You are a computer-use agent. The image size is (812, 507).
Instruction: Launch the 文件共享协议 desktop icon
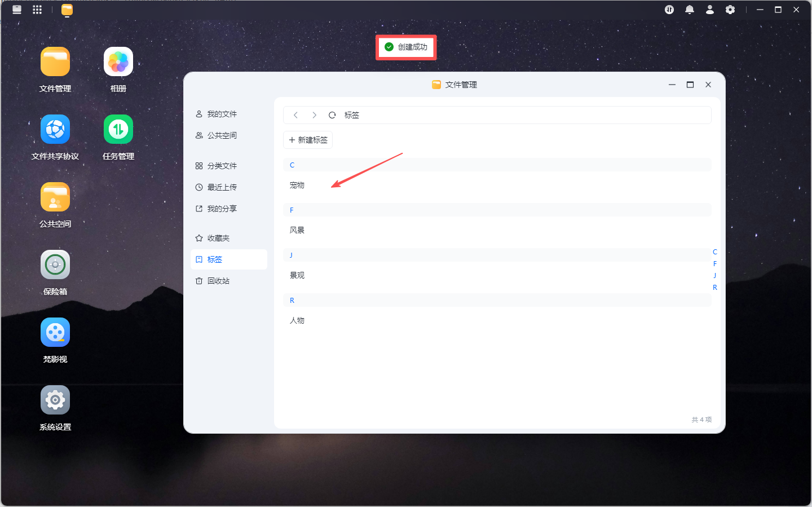click(55, 129)
